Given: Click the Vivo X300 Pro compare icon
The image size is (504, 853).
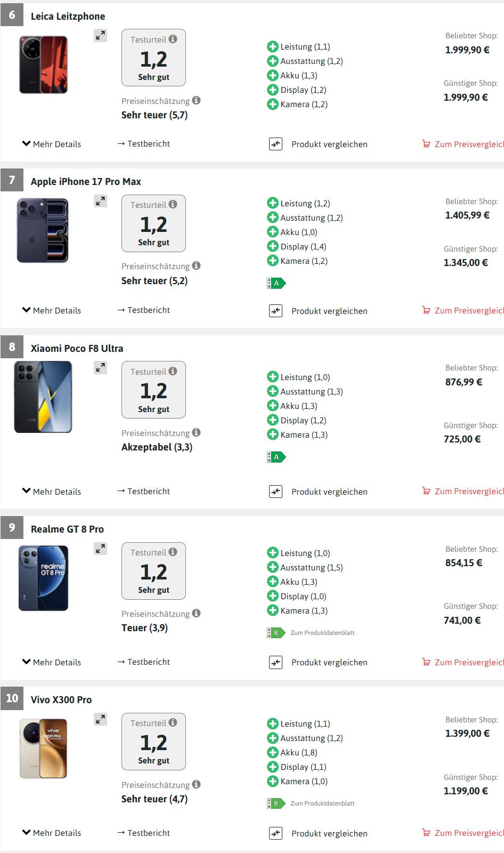Looking at the screenshot, I should (275, 833).
